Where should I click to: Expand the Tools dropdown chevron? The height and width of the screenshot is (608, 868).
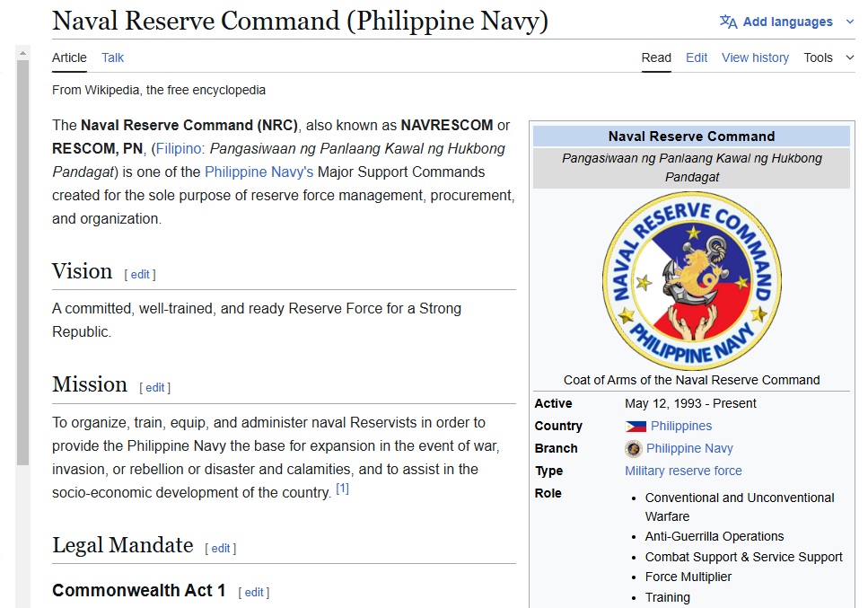click(850, 57)
